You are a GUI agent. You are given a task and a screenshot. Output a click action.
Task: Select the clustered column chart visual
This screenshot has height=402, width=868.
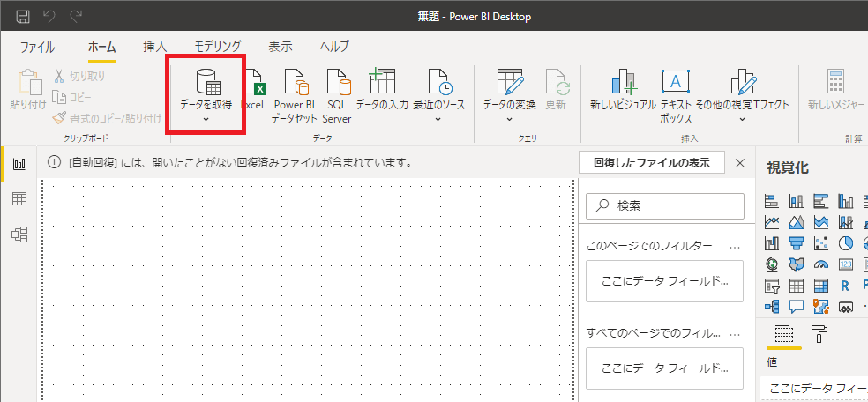pyautogui.click(x=845, y=200)
